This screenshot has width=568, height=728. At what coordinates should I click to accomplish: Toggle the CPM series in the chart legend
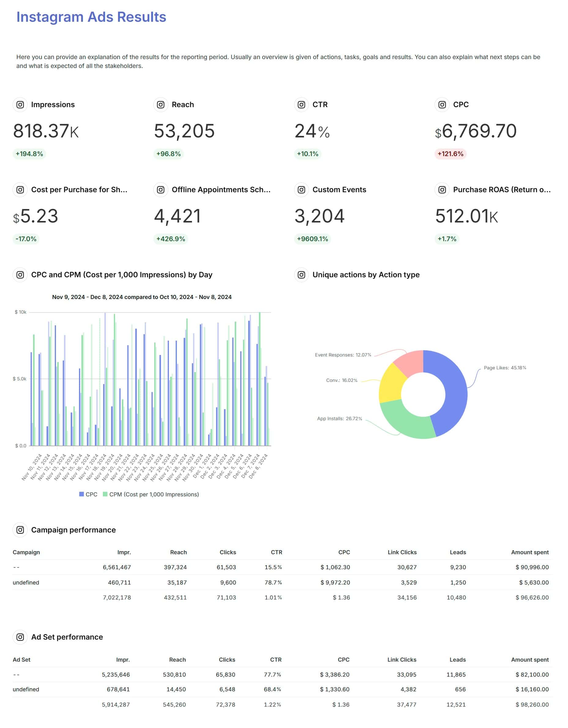153,494
